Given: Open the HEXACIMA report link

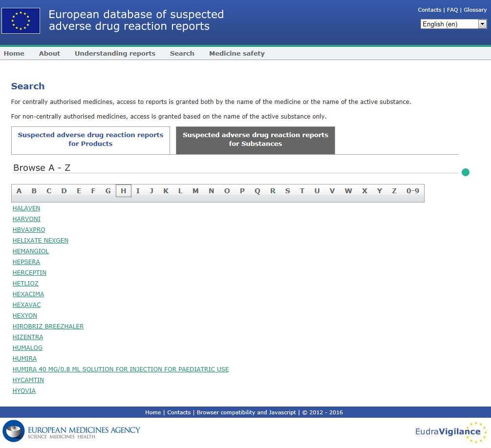Looking at the screenshot, I should coord(28,294).
